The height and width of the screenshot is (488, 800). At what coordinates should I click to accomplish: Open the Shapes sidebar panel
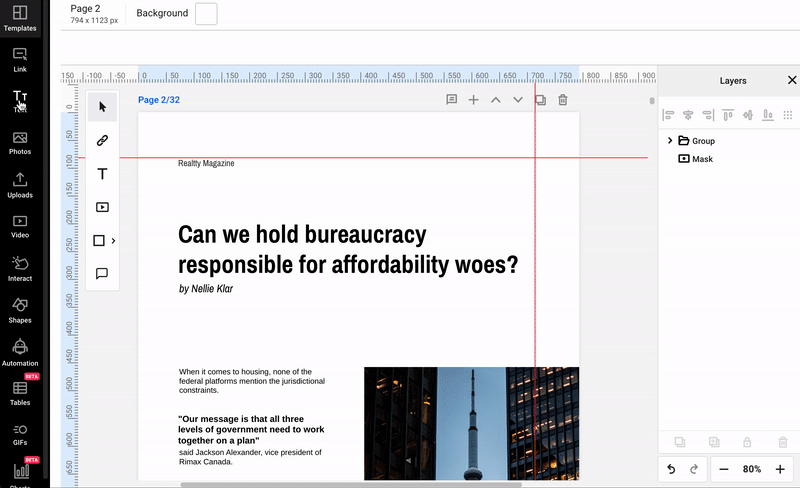20,310
